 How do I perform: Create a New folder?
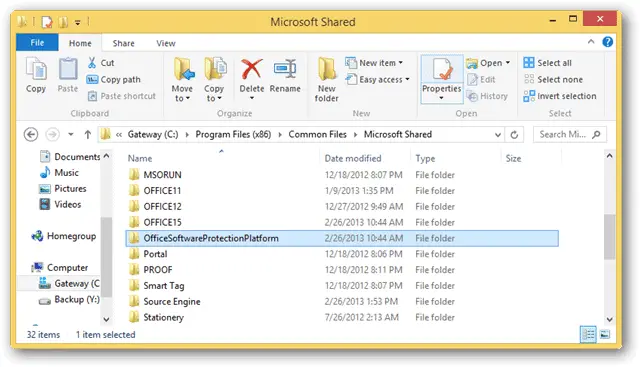coord(327,80)
